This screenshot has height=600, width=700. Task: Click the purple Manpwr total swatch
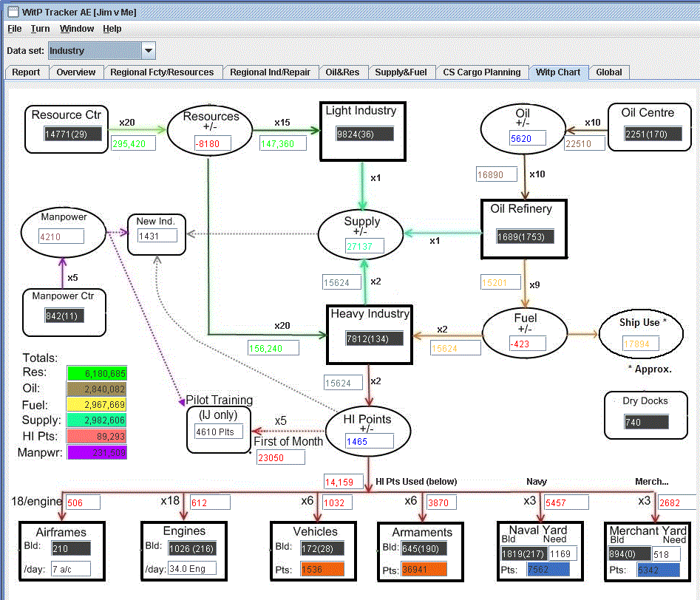point(97,452)
